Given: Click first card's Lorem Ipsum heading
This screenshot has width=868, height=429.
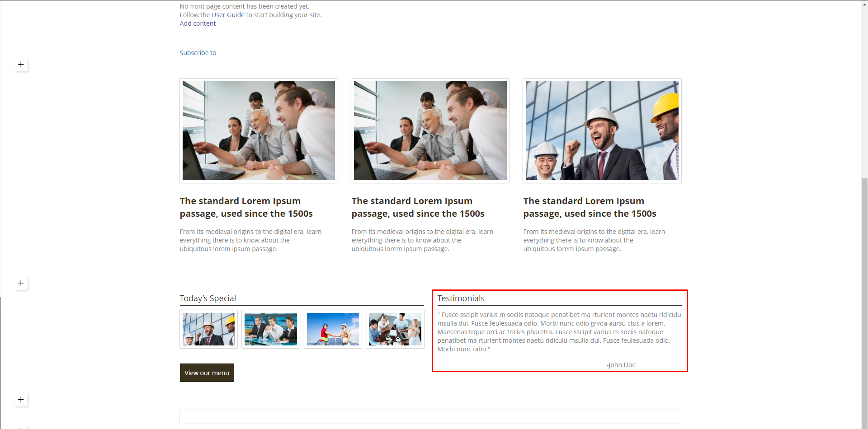Looking at the screenshot, I should [x=246, y=207].
